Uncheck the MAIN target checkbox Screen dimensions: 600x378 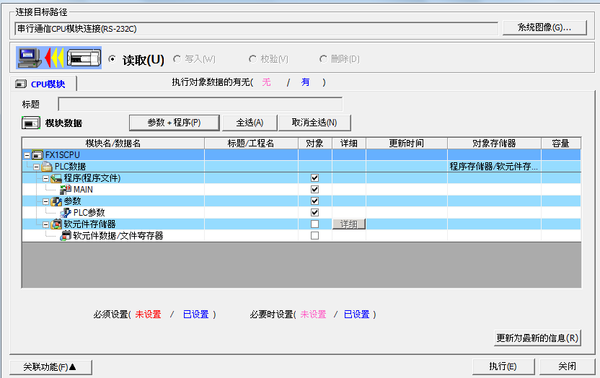[x=315, y=189]
